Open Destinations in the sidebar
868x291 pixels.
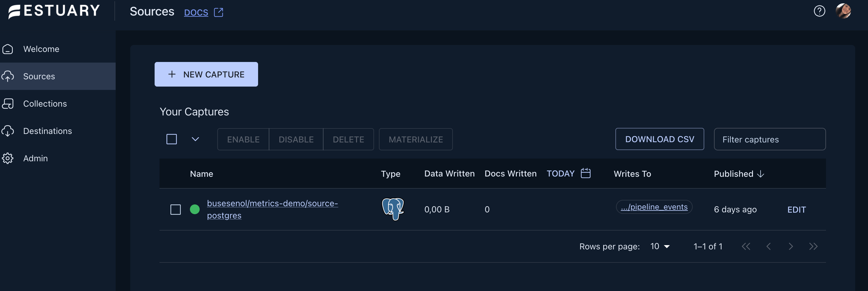point(47,131)
